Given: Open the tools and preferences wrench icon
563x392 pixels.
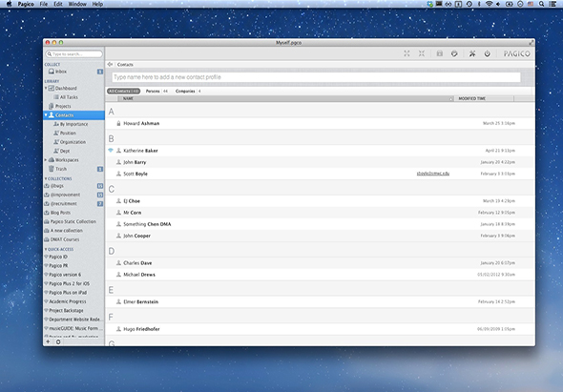Looking at the screenshot, I should click(x=472, y=53).
